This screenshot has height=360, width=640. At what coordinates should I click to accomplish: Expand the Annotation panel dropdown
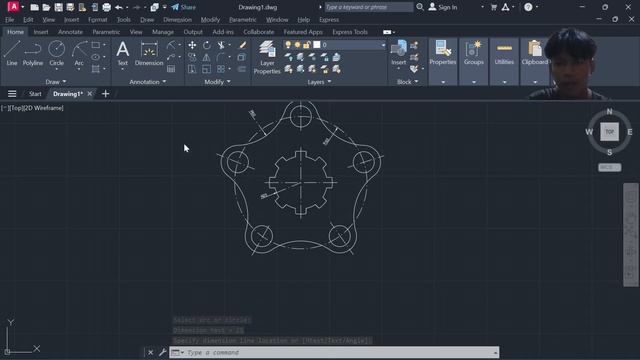tap(148, 82)
